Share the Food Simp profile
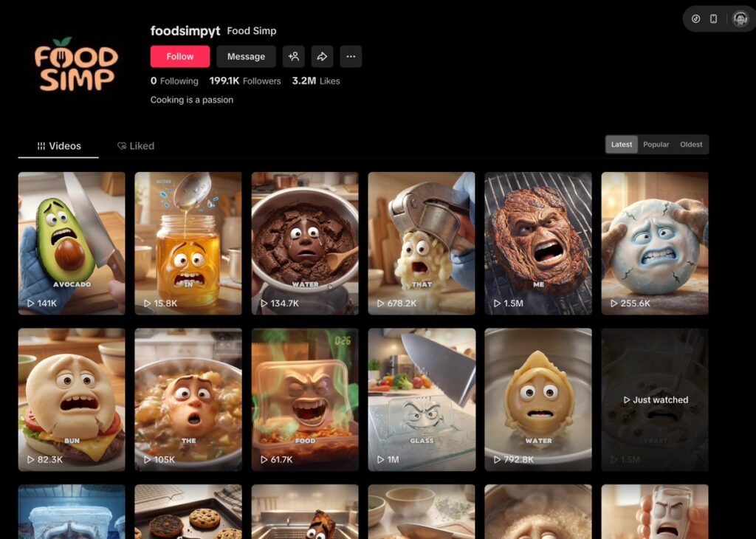756x539 pixels. click(x=322, y=57)
